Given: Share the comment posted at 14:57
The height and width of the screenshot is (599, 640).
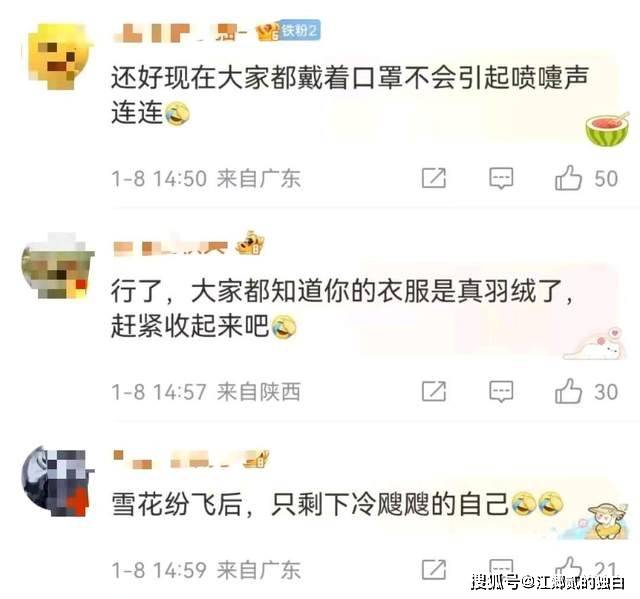Looking at the screenshot, I should tap(433, 391).
